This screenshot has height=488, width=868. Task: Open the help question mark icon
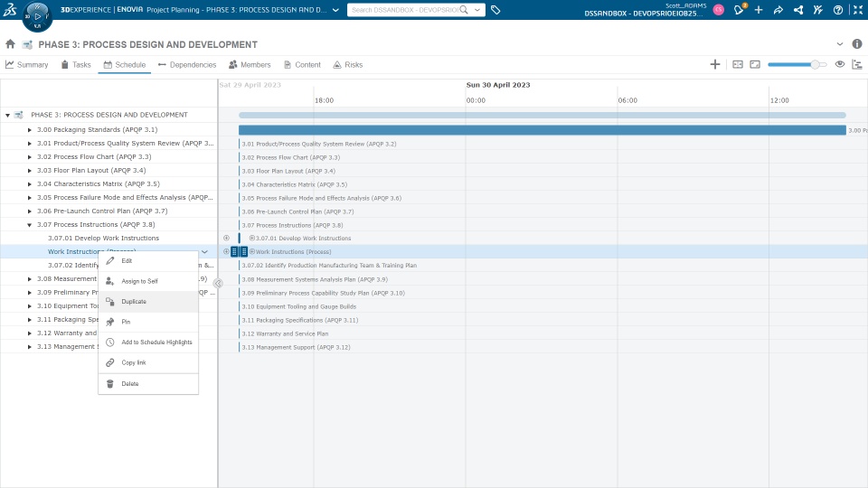tap(837, 10)
